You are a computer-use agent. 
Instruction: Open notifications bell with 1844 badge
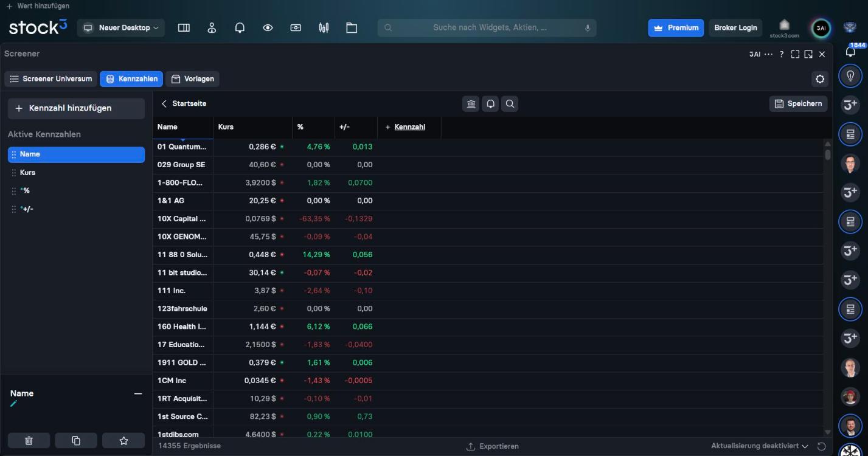[x=850, y=52]
